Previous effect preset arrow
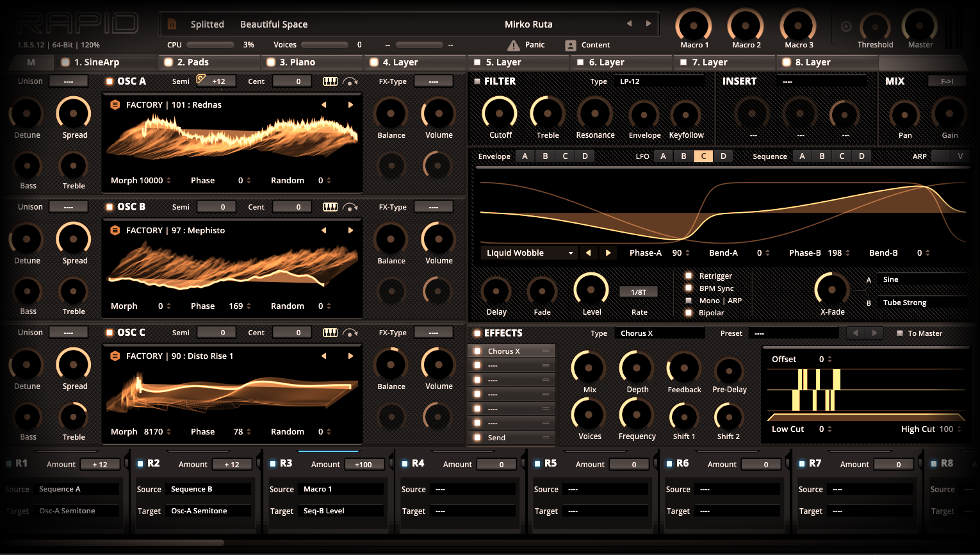The height and width of the screenshot is (555, 980). click(x=855, y=333)
